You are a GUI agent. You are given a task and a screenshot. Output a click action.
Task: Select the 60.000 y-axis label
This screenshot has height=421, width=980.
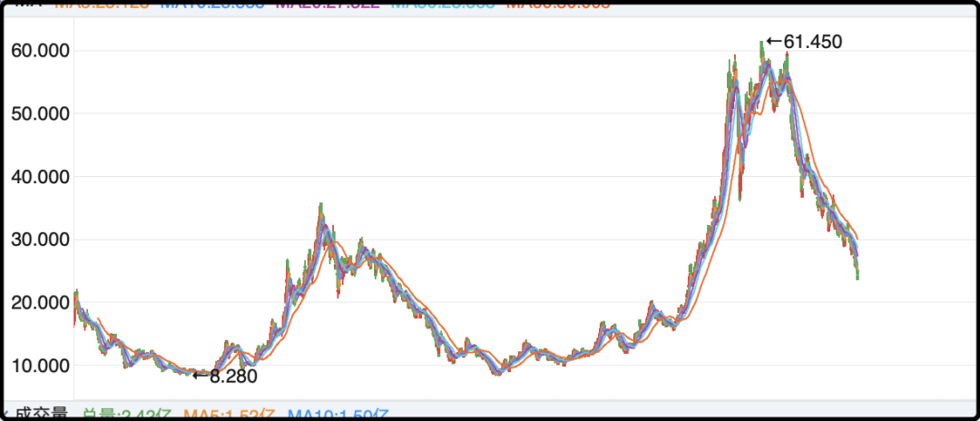[x=40, y=51]
